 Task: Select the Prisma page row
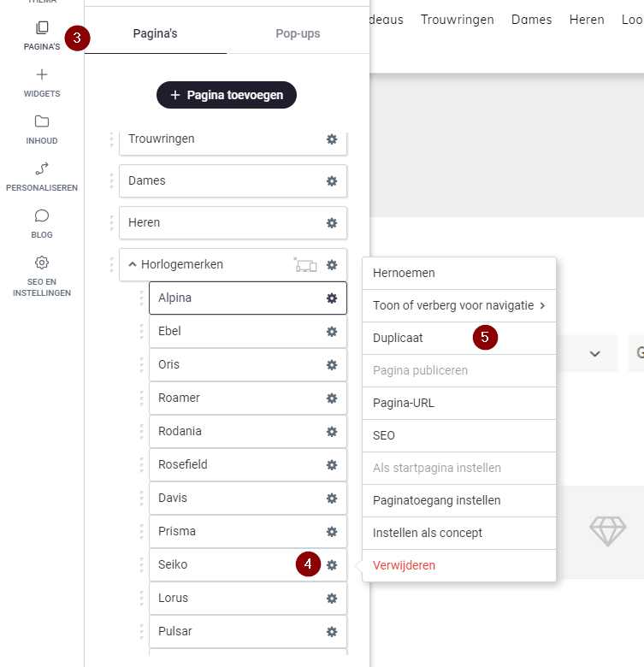coord(248,532)
